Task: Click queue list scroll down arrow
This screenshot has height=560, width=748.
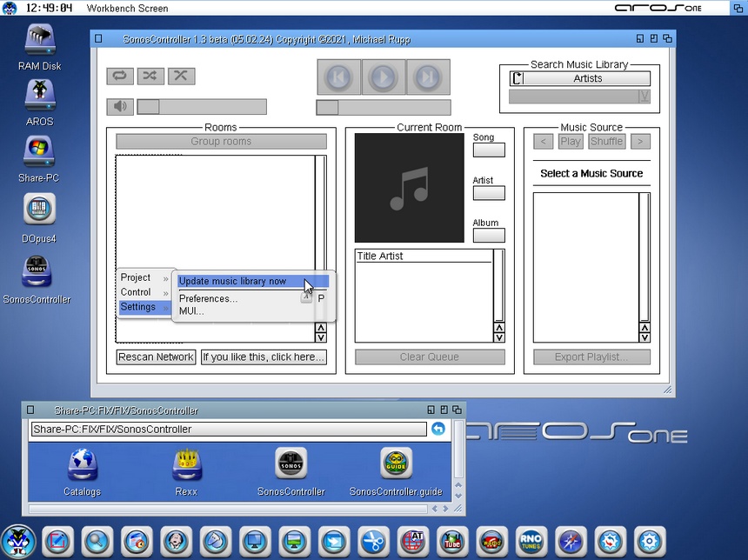Action: click(499, 337)
